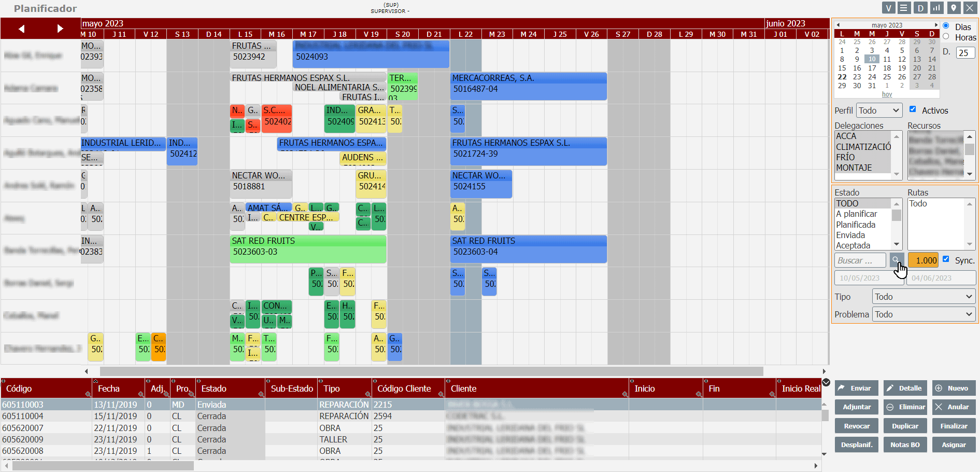Click the timeline horizontal scrollbar

[431, 371]
